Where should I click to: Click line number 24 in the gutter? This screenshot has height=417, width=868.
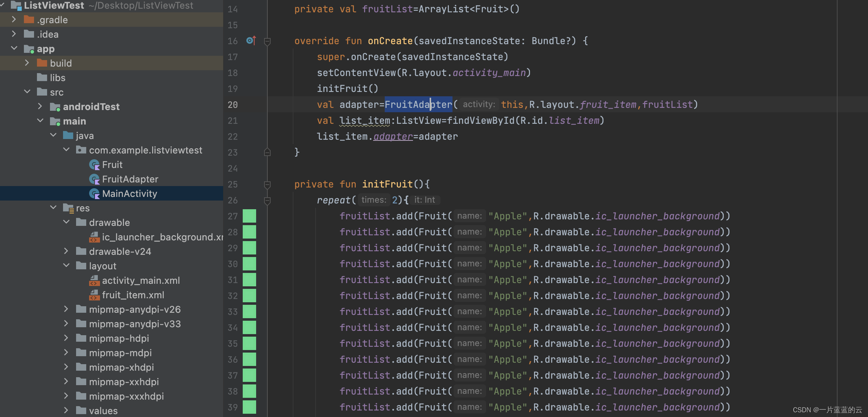click(x=233, y=168)
